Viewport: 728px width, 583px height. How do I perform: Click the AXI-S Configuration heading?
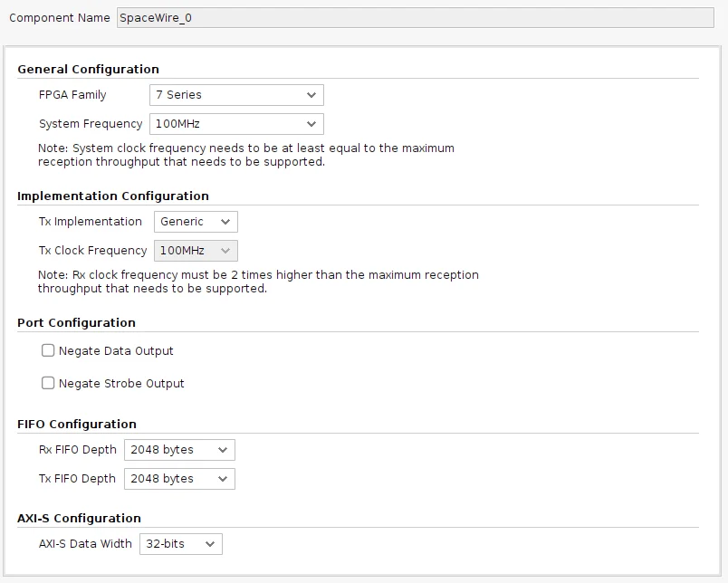coord(80,519)
